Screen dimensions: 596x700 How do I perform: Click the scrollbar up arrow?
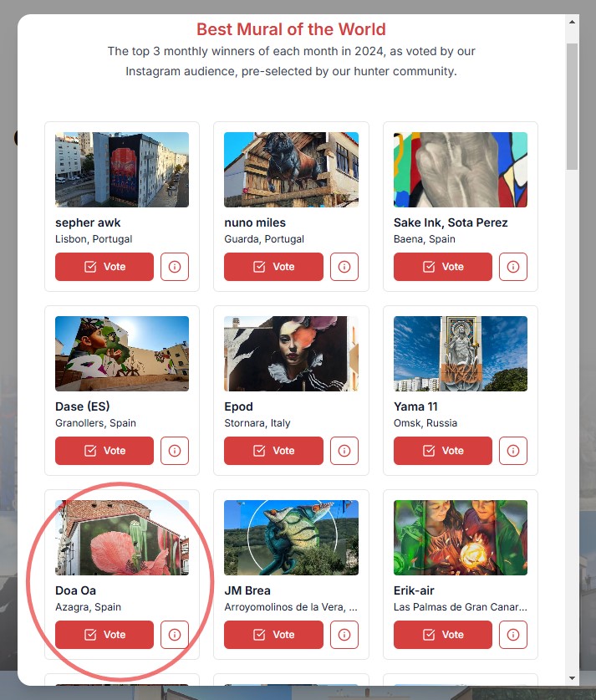pyautogui.click(x=572, y=22)
